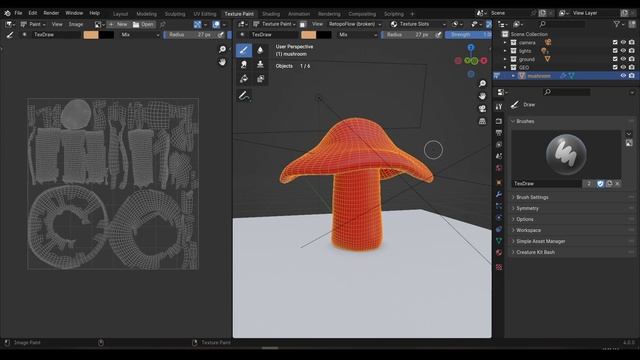The width and height of the screenshot is (640, 360).
Task: Click the outliner filter funnel icon
Action: tap(617, 24)
